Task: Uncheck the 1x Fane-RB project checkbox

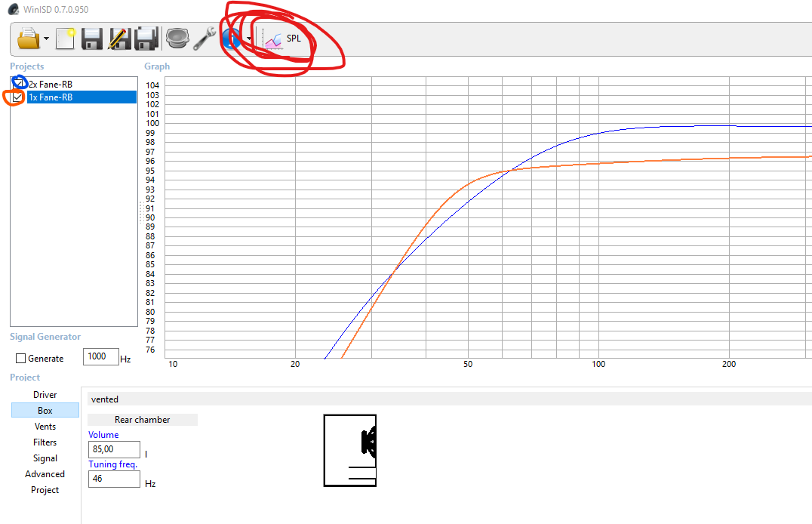Action: point(17,97)
